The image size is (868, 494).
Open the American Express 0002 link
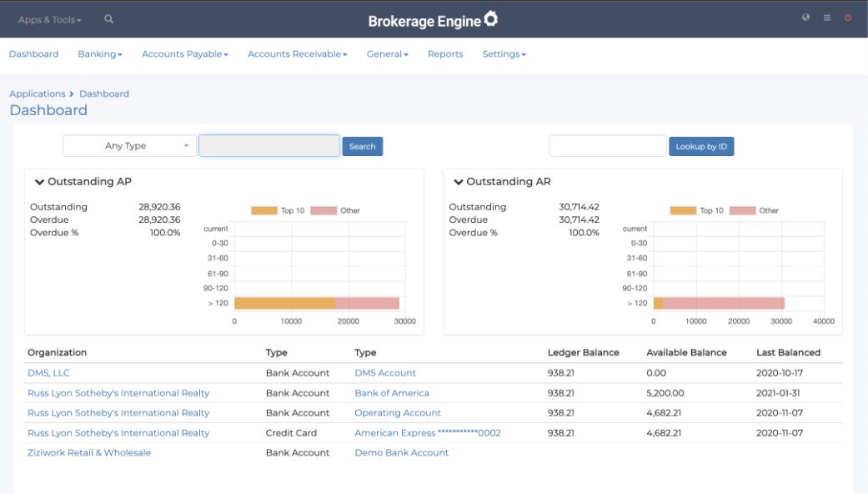pyautogui.click(x=428, y=432)
